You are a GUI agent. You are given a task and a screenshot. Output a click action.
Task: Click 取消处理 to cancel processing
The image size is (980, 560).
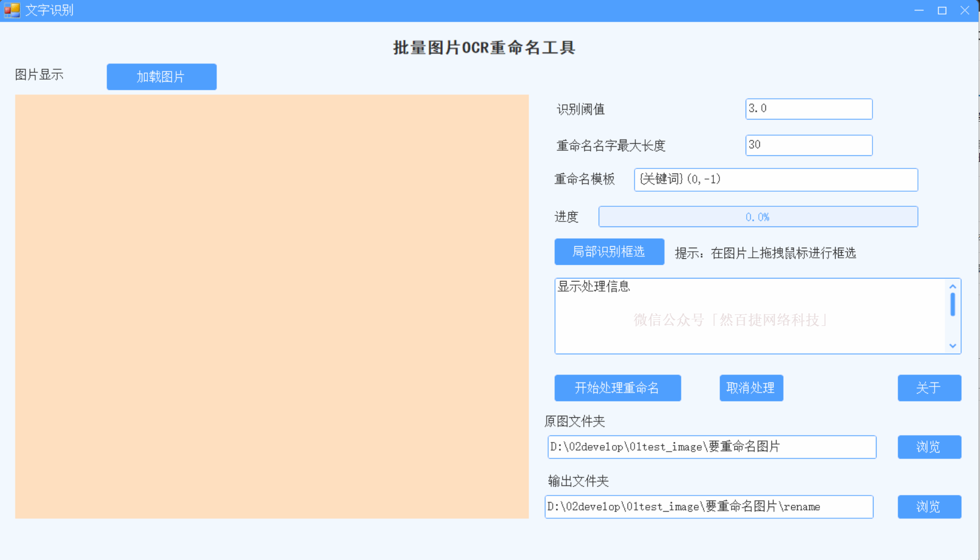(x=751, y=388)
